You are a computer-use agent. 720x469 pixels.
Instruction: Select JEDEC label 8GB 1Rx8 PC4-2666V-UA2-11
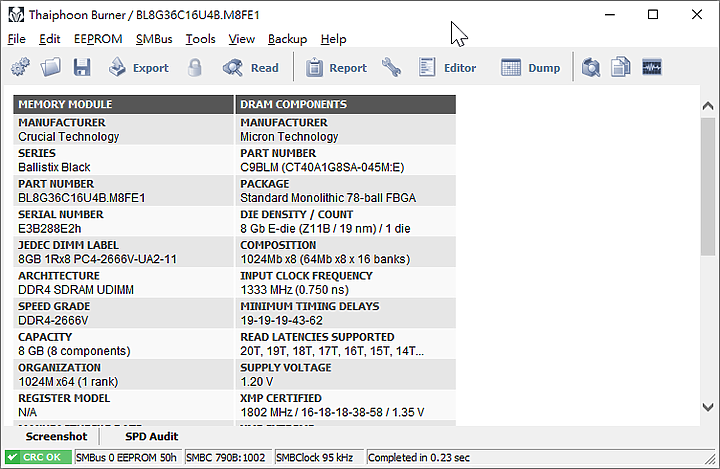point(97,259)
